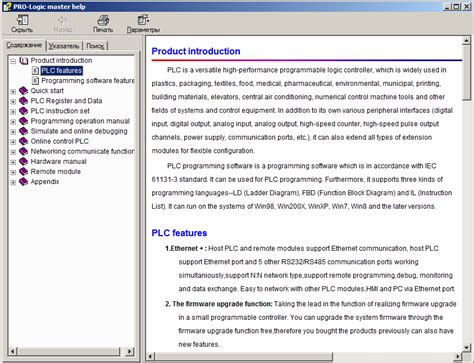Click the content pane scroll down arrow
The image size is (474, 363).
467,348
